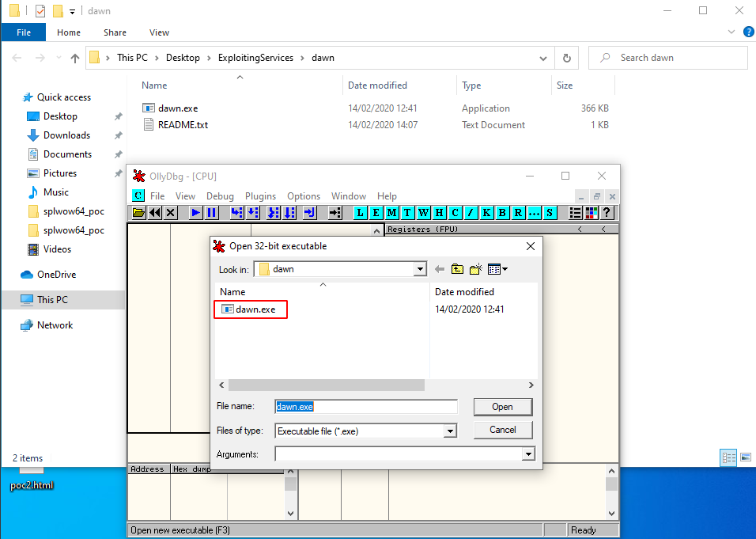This screenshot has height=539, width=756.
Task: Select the Trace into toolbar icon
Action: [x=274, y=212]
